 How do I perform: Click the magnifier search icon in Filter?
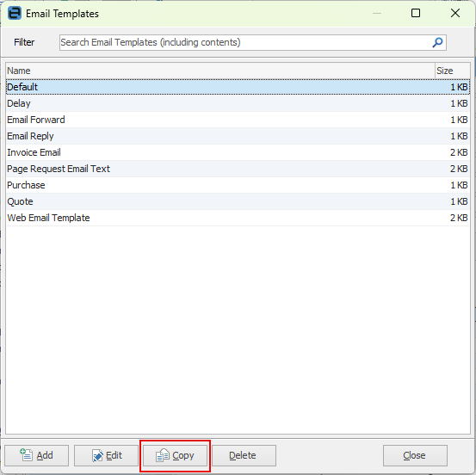437,42
